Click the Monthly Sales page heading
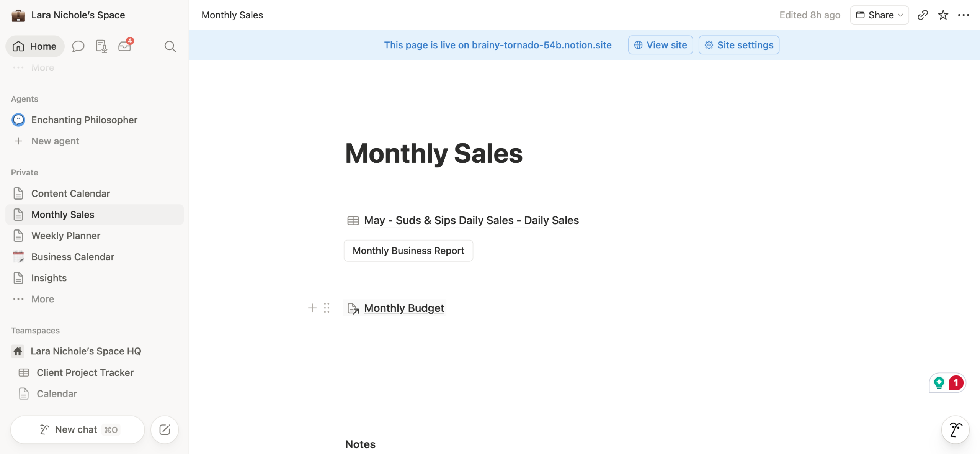The height and width of the screenshot is (454, 980). coord(434,153)
